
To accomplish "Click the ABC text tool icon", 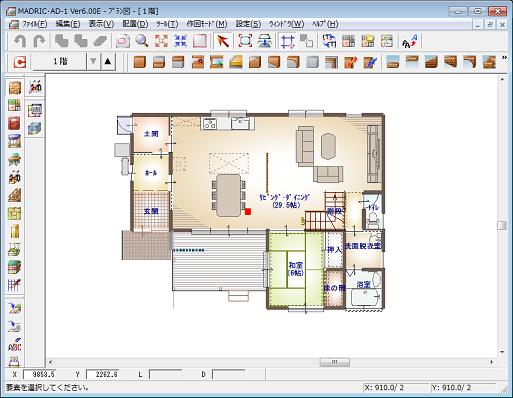I will (x=15, y=345).
